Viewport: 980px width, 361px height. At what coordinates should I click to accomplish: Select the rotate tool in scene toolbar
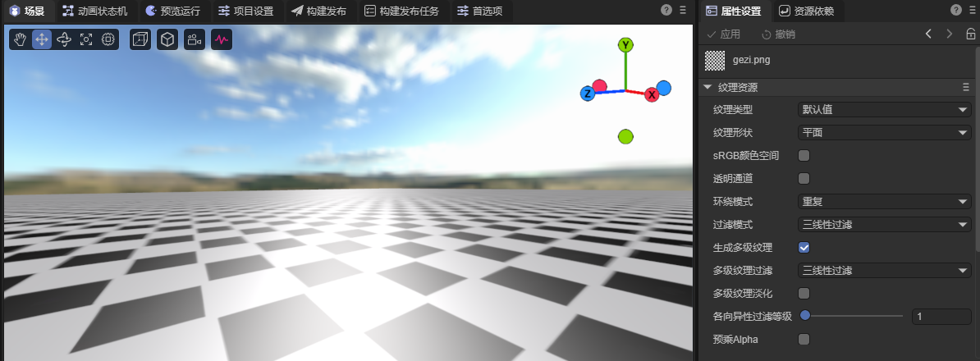pyautogui.click(x=64, y=39)
